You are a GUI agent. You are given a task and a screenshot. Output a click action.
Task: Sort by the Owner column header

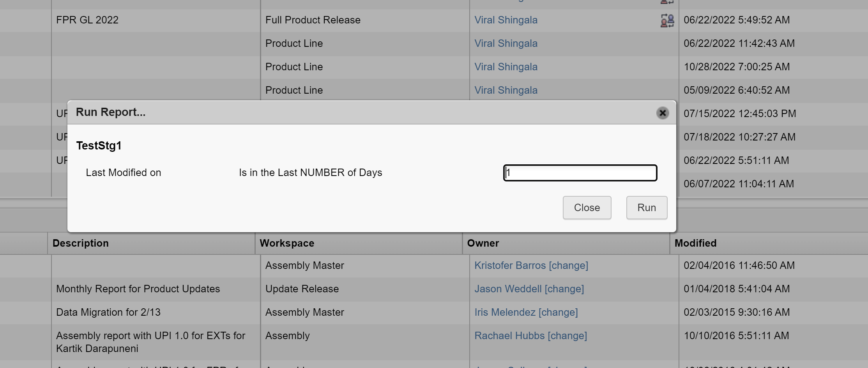(483, 244)
